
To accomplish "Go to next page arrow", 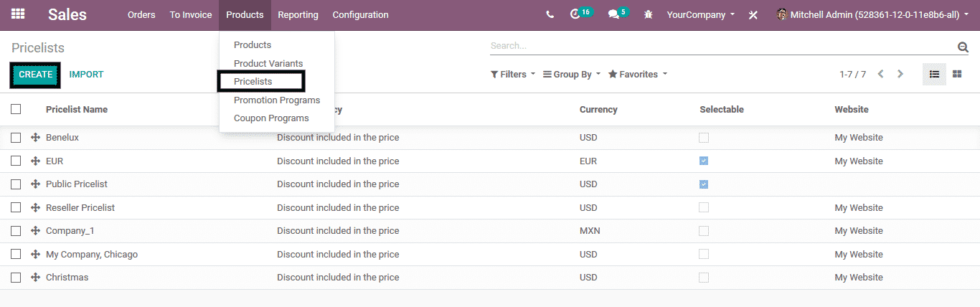I will click(x=900, y=74).
